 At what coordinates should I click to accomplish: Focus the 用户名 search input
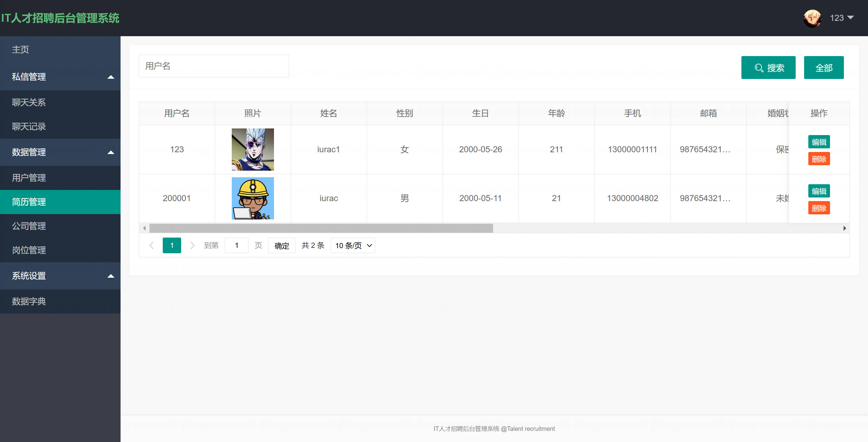[x=214, y=66]
